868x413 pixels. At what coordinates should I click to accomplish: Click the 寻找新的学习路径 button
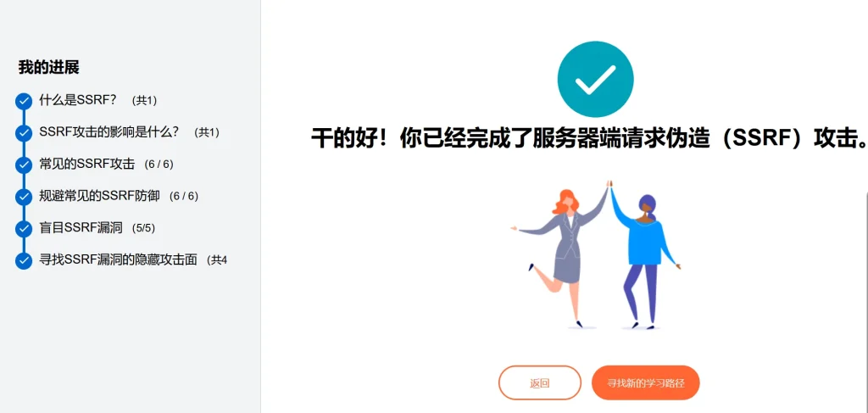pyautogui.click(x=645, y=382)
